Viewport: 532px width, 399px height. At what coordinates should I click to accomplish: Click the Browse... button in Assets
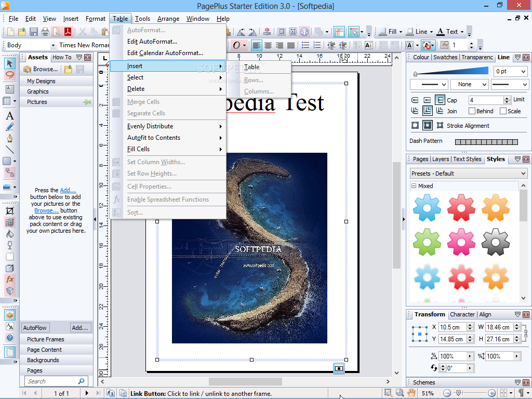point(42,69)
